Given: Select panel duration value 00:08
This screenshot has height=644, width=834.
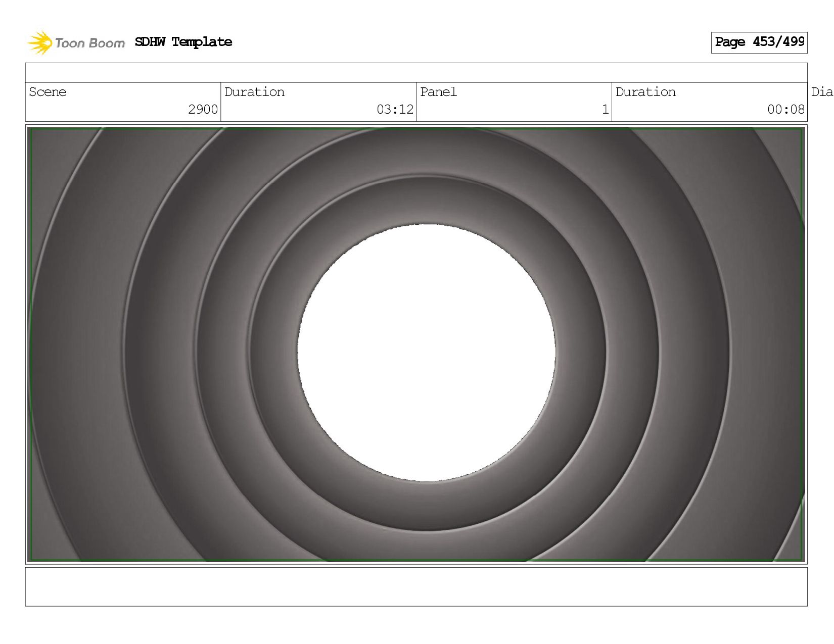Looking at the screenshot, I should [786, 110].
